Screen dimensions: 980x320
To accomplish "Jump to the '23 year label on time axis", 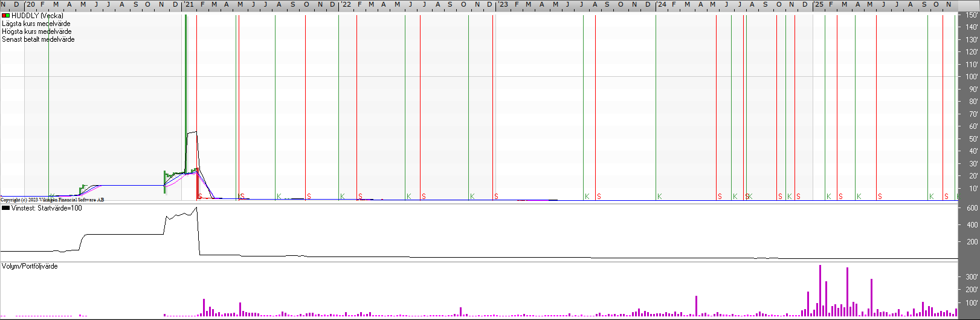I will coord(503,5).
